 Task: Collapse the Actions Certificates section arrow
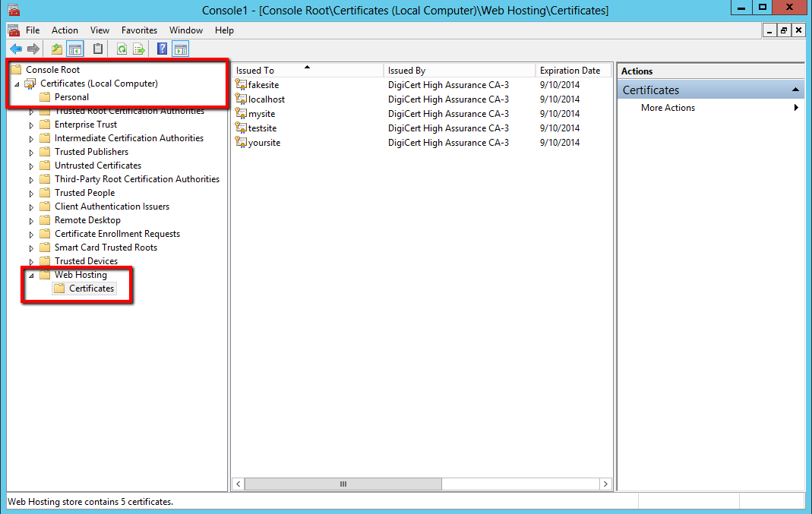tap(795, 90)
